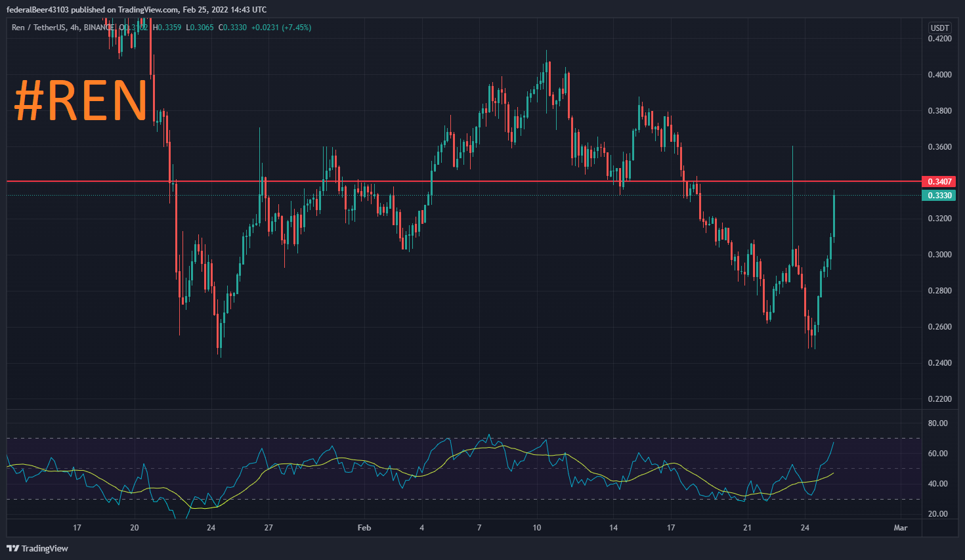Click the 80.00 RSI axis label

click(x=937, y=423)
